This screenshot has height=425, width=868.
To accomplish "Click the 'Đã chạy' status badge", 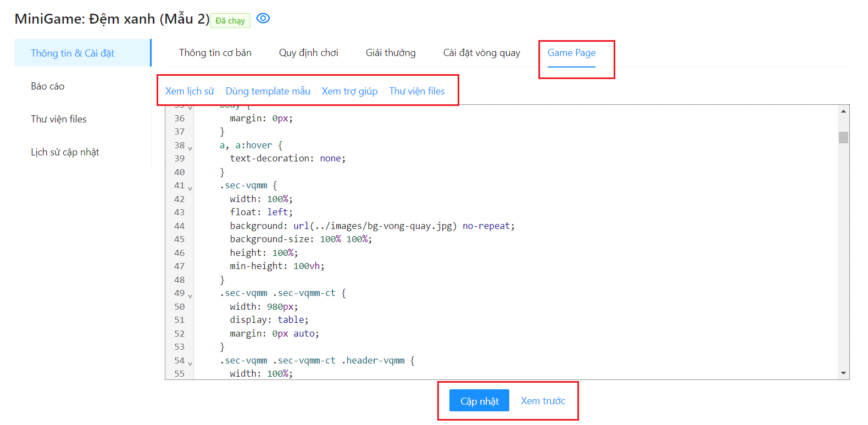I will 230,21.
